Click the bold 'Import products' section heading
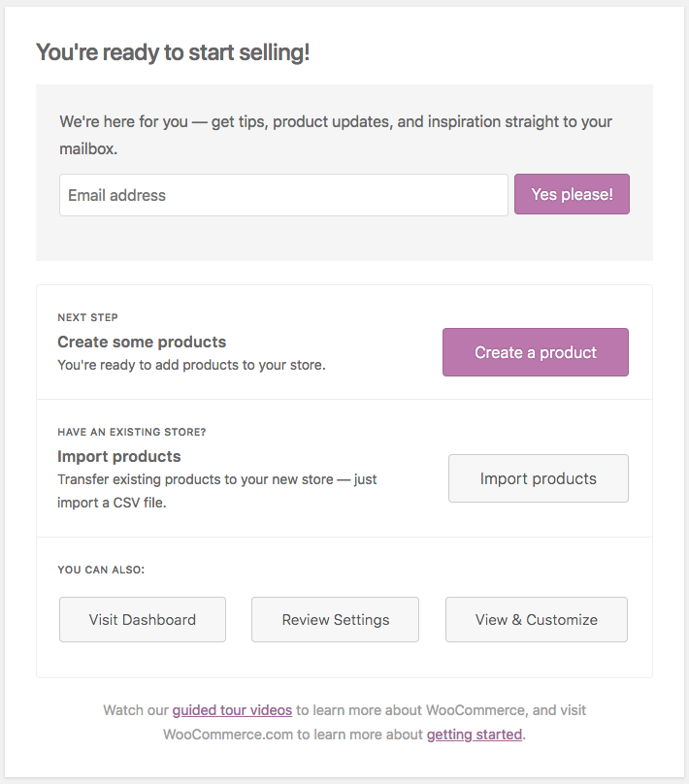Image resolution: width=689 pixels, height=784 pixels. [119, 456]
